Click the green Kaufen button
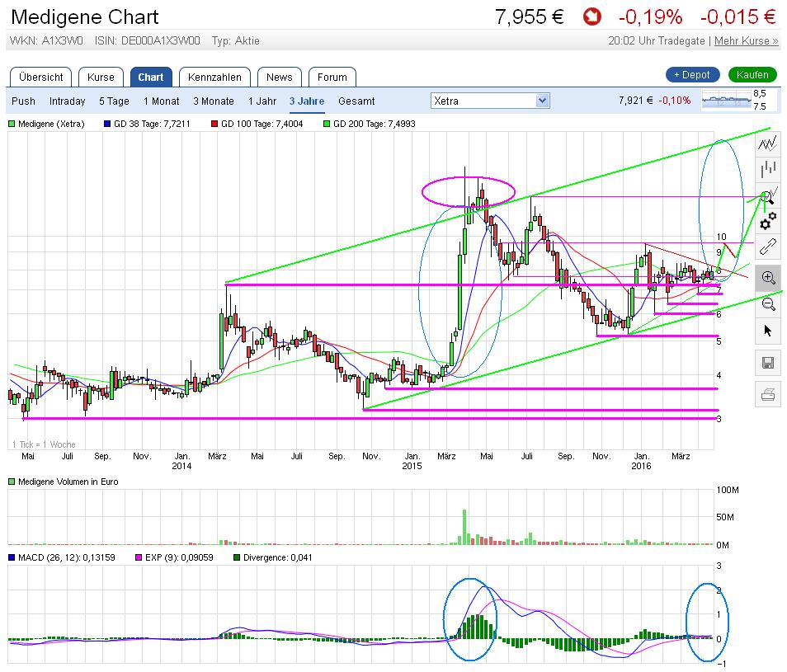The height and width of the screenshot is (672, 787). point(752,75)
